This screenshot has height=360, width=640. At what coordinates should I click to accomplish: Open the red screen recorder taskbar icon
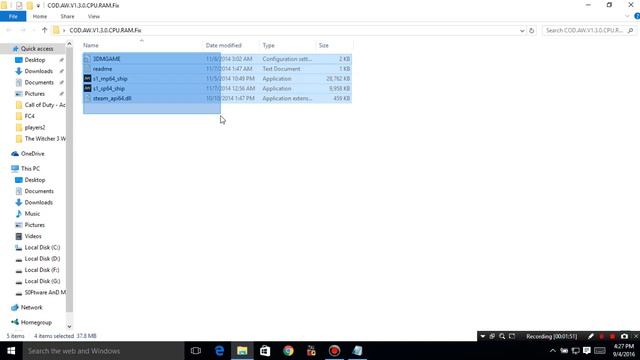334,351
